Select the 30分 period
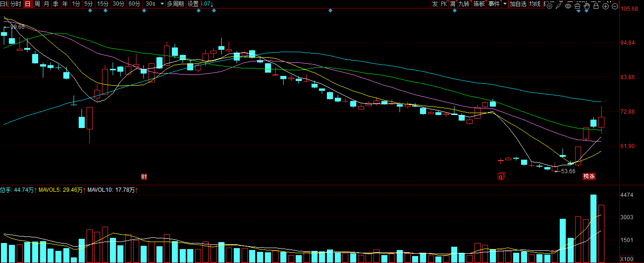Viewport: 644px width, 263px height. pos(118,4)
